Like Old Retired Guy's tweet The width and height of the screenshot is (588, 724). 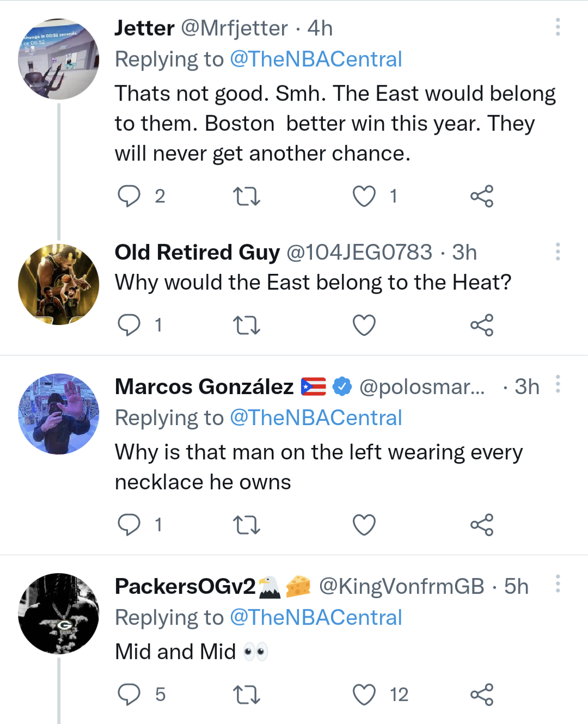pyautogui.click(x=364, y=325)
